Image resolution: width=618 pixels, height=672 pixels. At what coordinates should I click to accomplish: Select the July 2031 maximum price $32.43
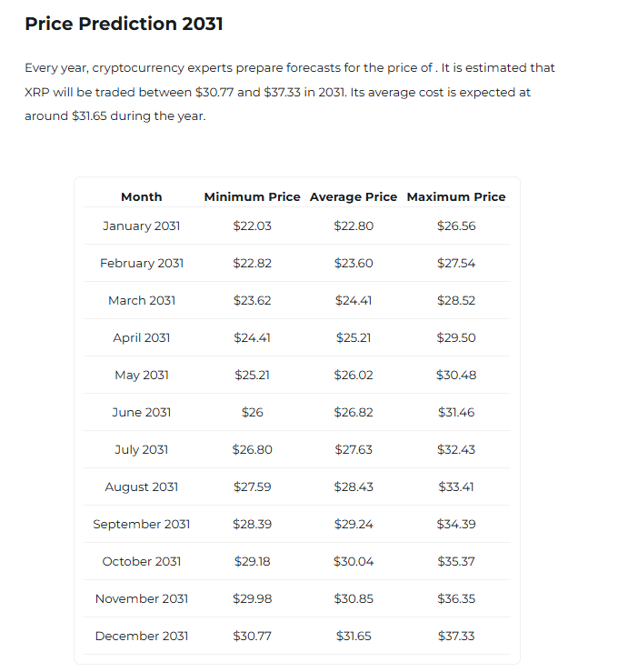point(456,449)
